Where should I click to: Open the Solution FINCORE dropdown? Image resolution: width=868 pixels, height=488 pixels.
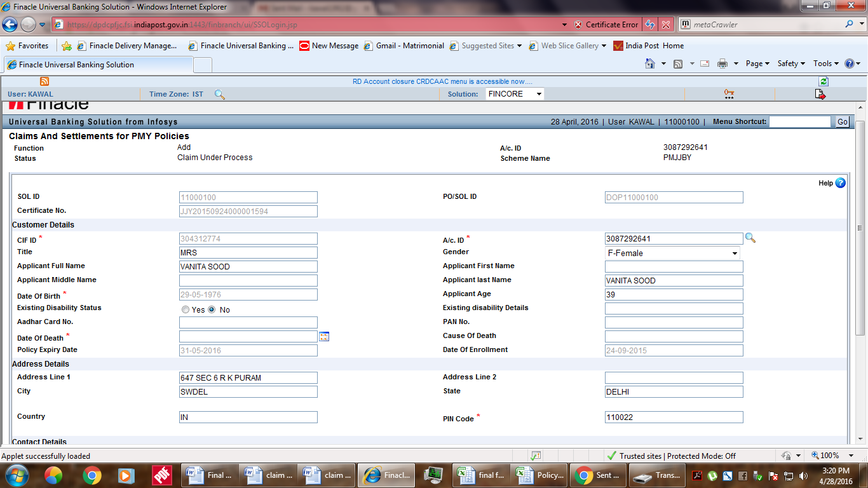[515, 94]
